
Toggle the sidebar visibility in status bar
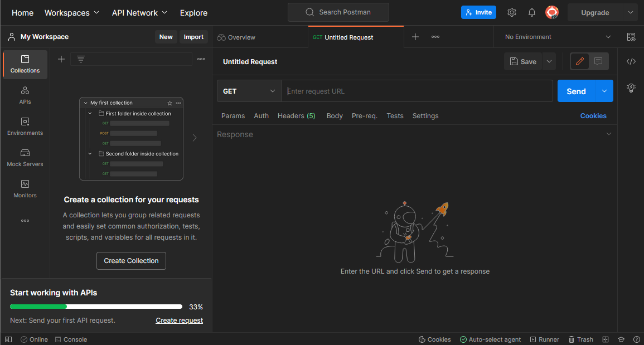tap(8, 339)
